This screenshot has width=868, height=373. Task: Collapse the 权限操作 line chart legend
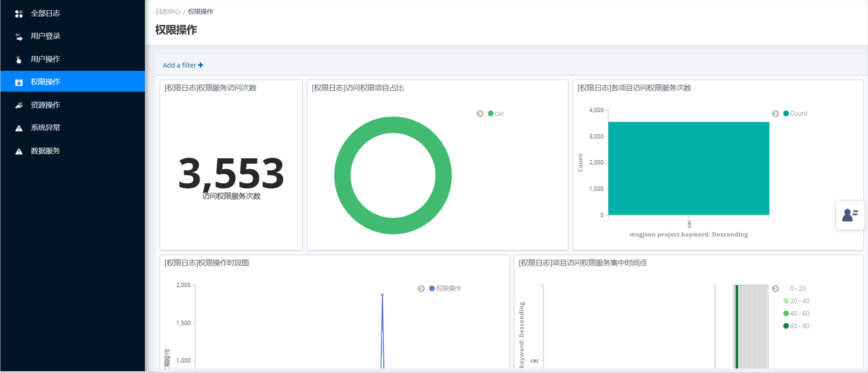[x=421, y=288]
